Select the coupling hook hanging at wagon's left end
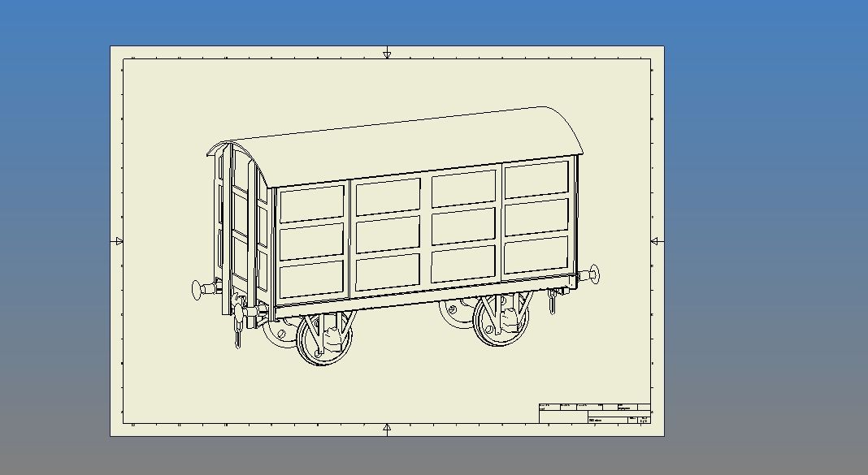The height and width of the screenshot is (475, 868). (x=237, y=333)
